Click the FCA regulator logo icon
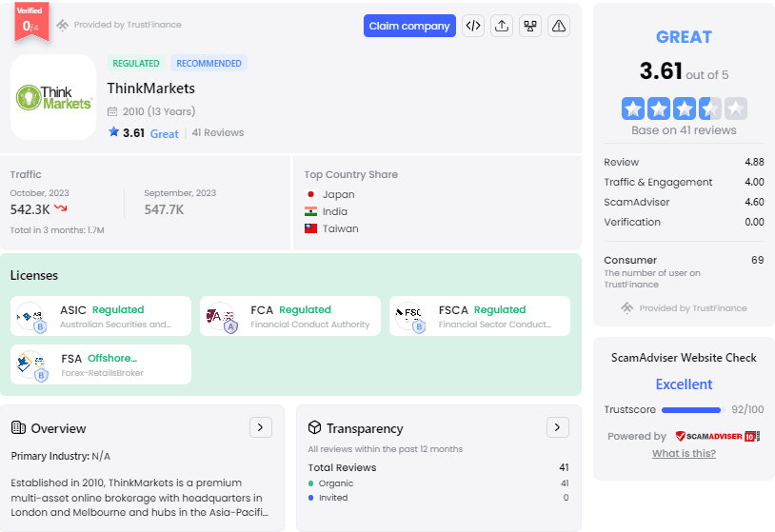The width and height of the screenshot is (775, 532). (x=221, y=317)
